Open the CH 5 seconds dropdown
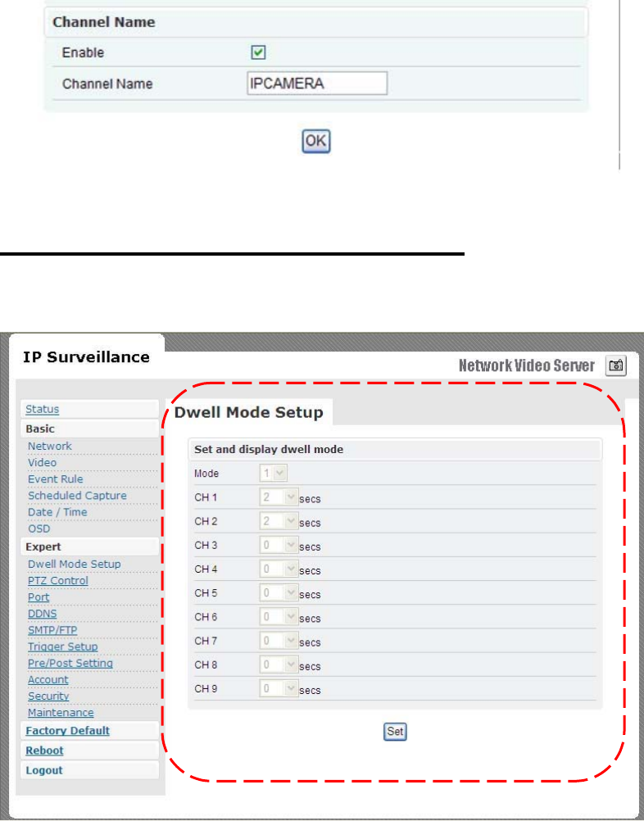Viewport: 644px width, 821px height. click(x=279, y=593)
